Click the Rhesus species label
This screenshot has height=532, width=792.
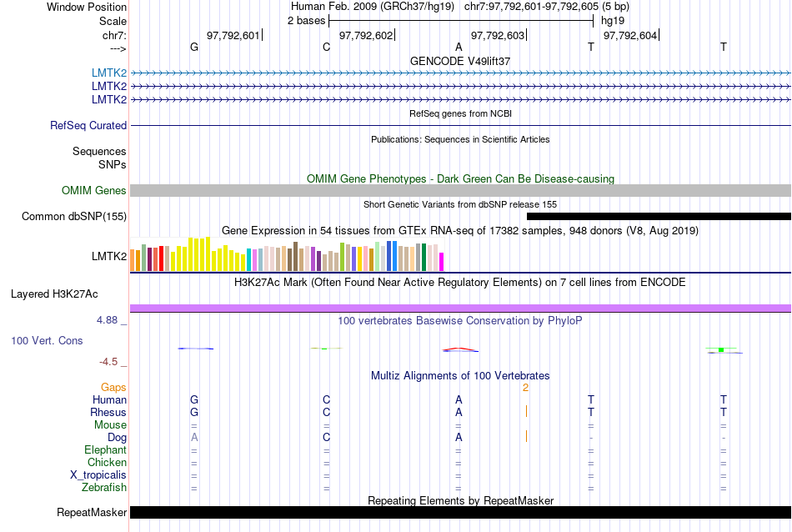[108, 412]
